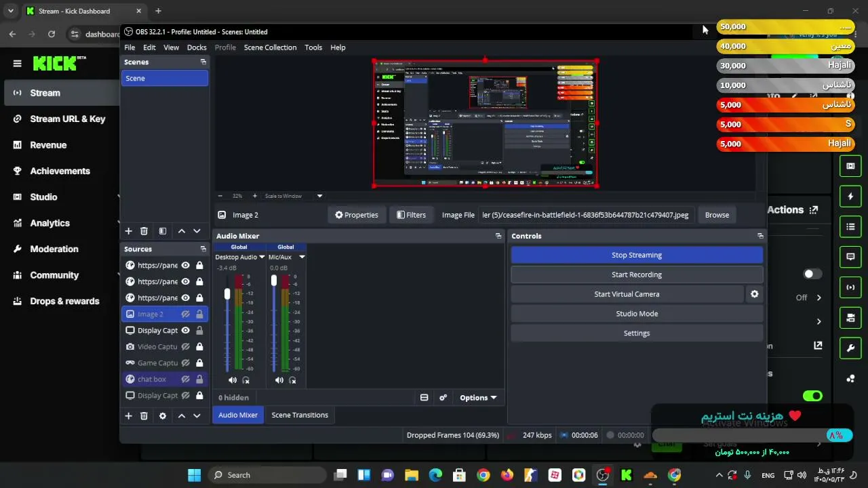868x488 pixels.
Task: Move the selected source up
Action: click(x=182, y=415)
